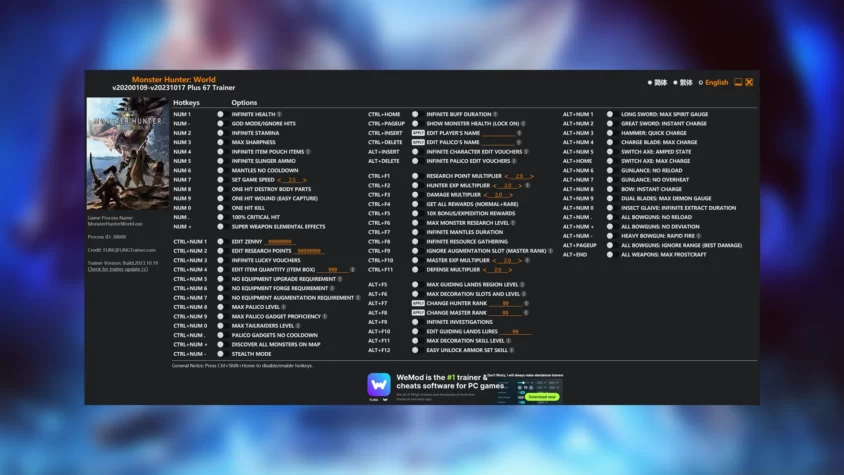The image size is (844, 475).
Task: Show info for Infinite Character Edit Vouchers
Action: click(526, 152)
